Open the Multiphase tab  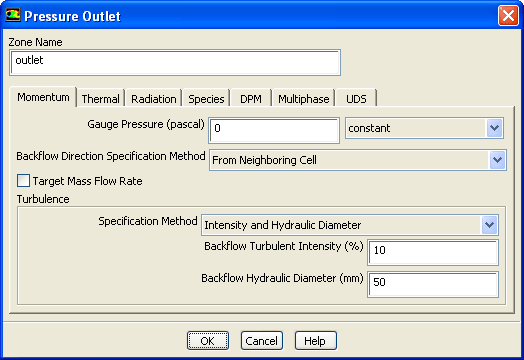coord(303,99)
